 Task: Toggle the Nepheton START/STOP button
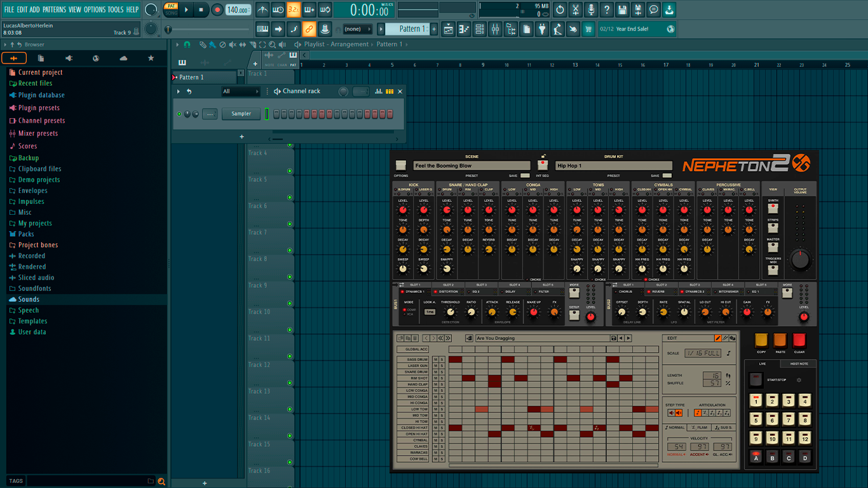756,380
